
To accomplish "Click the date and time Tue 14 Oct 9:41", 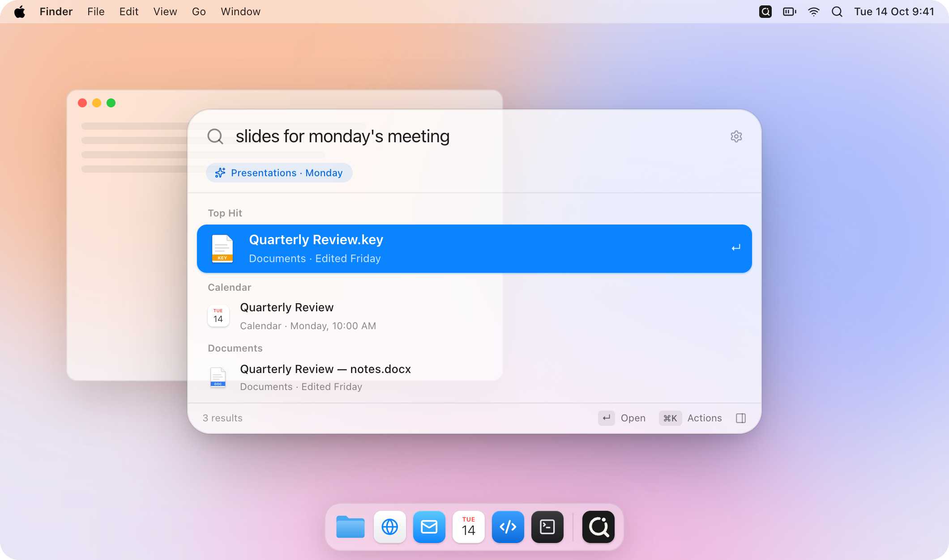I will pos(894,12).
